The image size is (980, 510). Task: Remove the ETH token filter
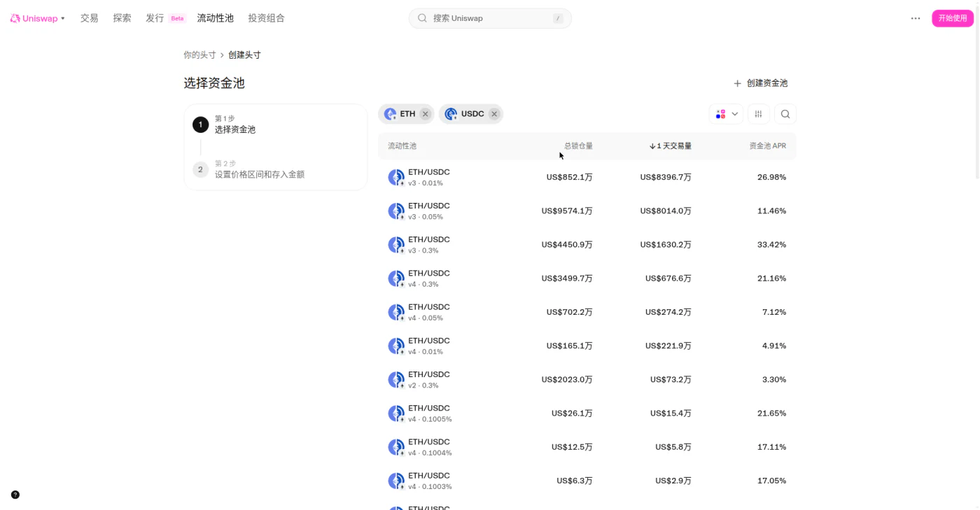pyautogui.click(x=425, y=114)
